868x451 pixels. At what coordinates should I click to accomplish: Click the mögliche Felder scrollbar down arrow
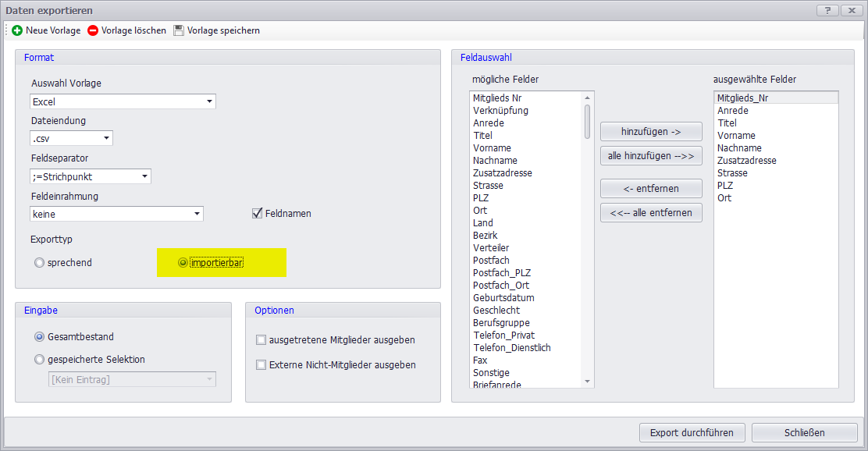(x=588, y=382)
